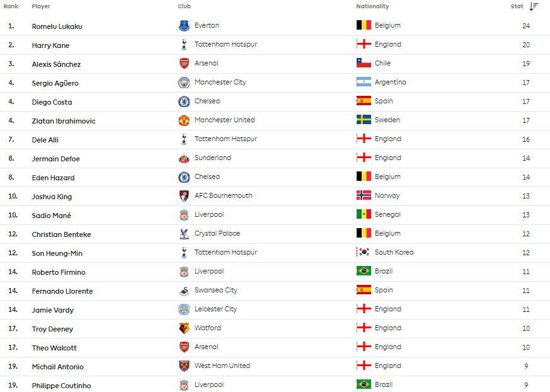550x392 pixels.
Task: Click the AFC Bournemouth crest icon
Action: click(184, 196)
